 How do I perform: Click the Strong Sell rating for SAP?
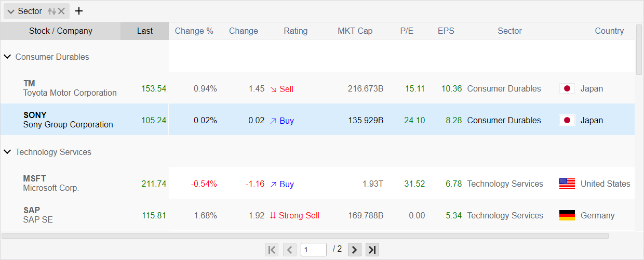(294, 215)
